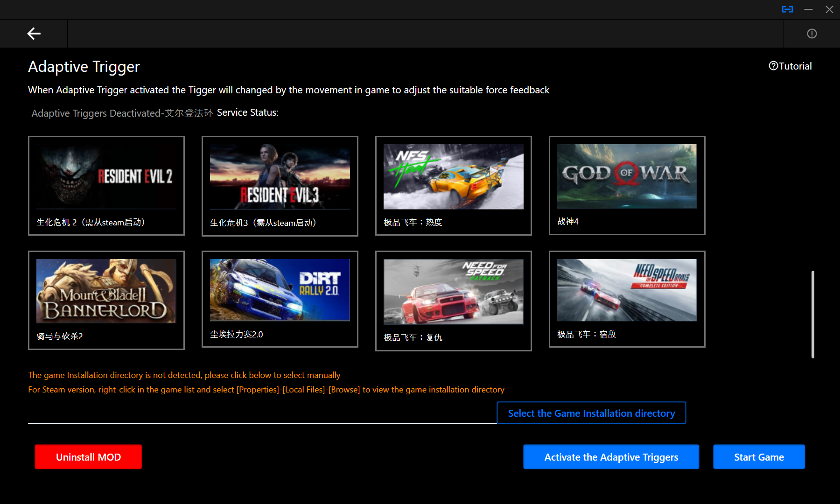Open the info icon in the header bar
Image resolution: width=840 pixels, height=504 pixels.
pyautogui.click(x=812, y=34)
